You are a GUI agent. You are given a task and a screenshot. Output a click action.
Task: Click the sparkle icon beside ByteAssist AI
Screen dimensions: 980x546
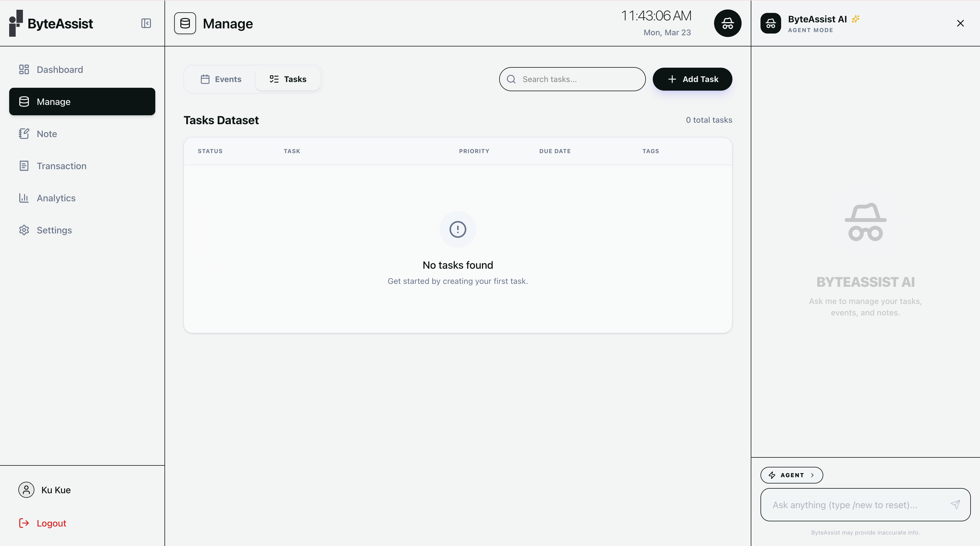[856, 19]
